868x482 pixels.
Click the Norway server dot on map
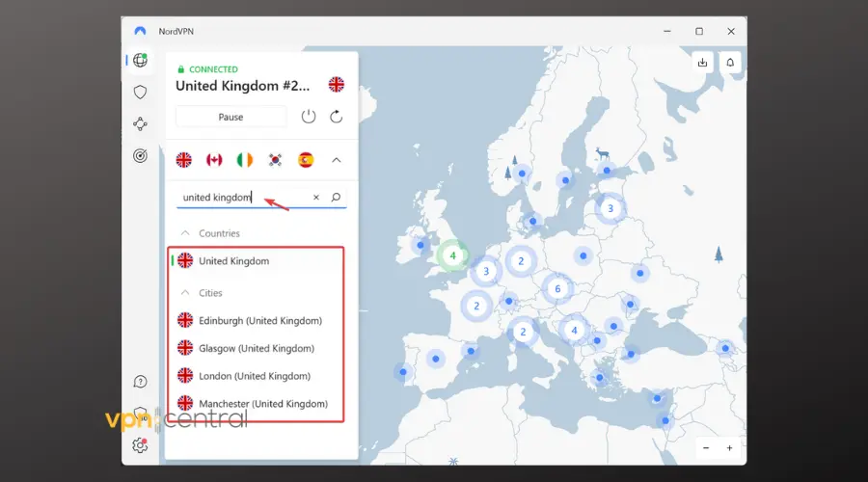pyautogui.click(x=522, y=174)
